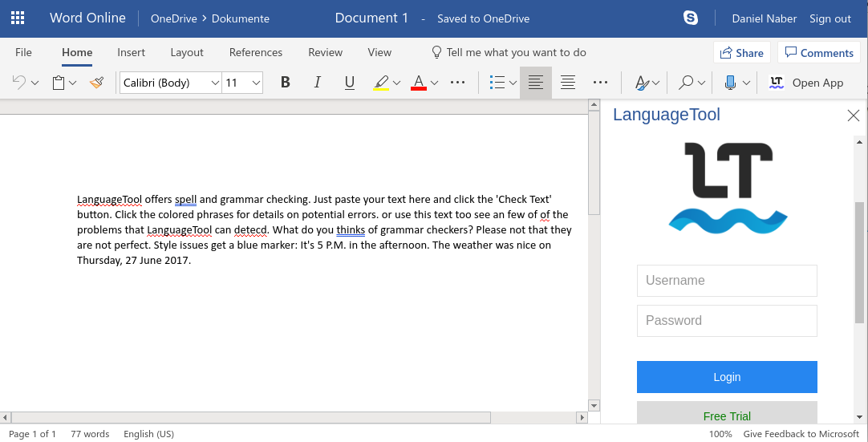Viewport: 868px width, 442px height.
Task: Switch to the Insert tab
Action: pyautogui.click(x=131, y=52)
